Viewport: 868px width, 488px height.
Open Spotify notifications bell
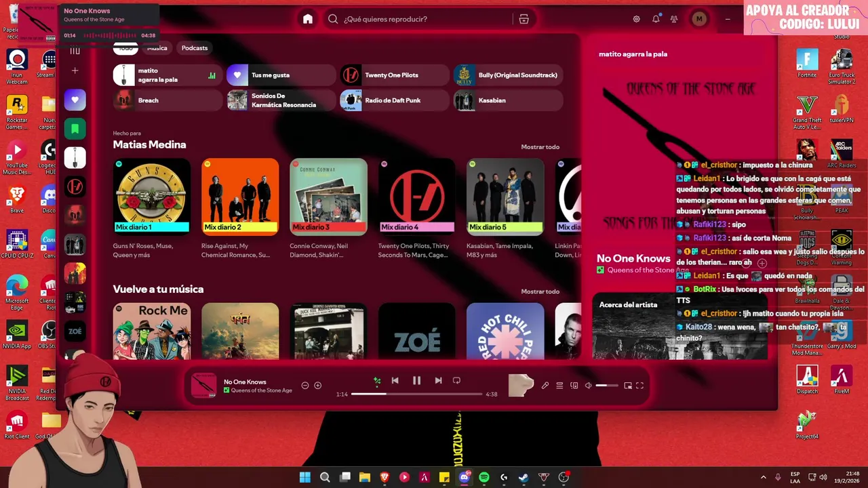click(x=656, y=19)
